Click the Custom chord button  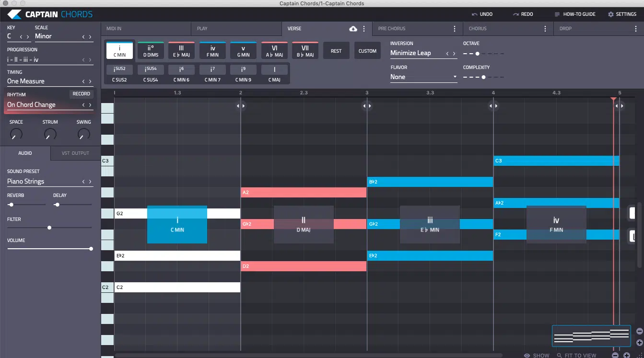tap(367, 51)
